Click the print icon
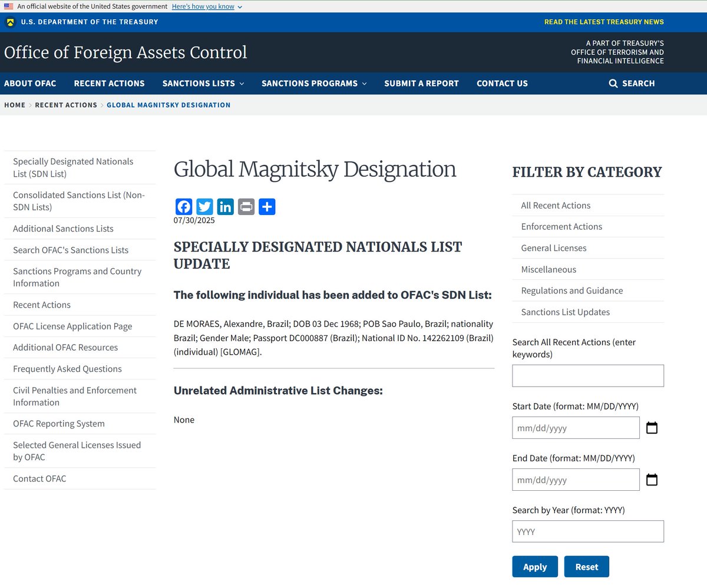The height and width of the screenshot is (588, 707). coord(246,207)
